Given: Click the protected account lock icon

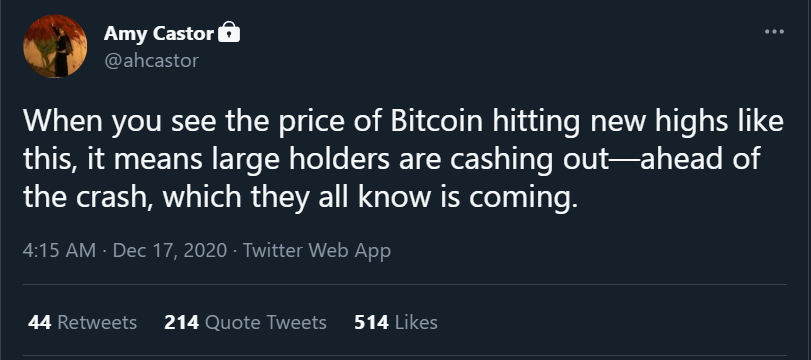Looking at the screenshot, I should (x=229, y=33).
